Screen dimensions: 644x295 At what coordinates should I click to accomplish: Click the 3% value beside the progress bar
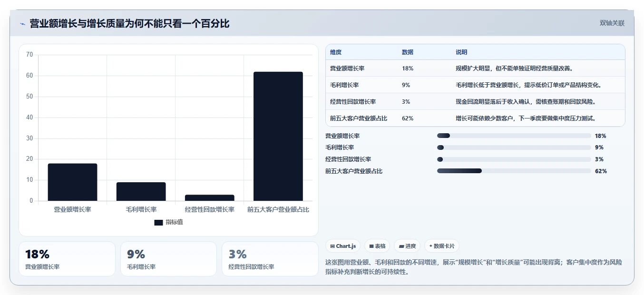[599, 159]
